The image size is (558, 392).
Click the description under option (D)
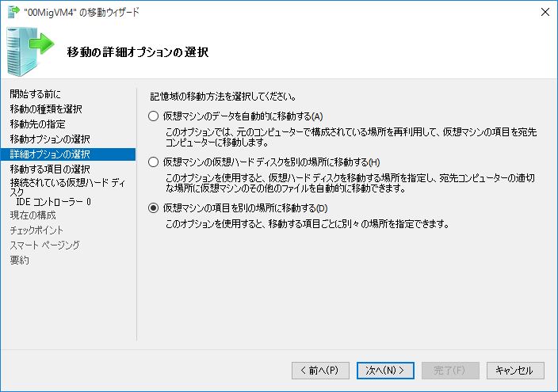(x=308, y=224)
